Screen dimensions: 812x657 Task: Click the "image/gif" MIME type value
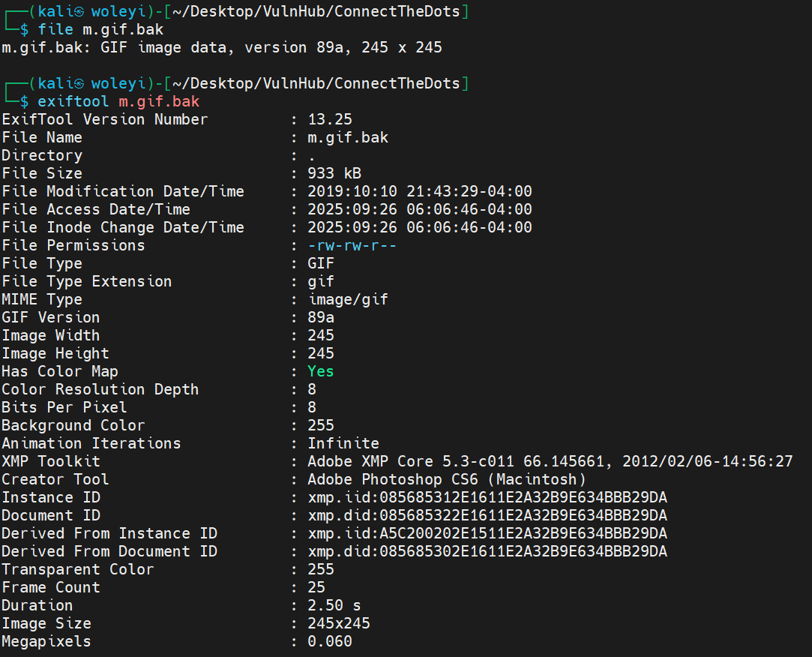pos(348,299)
